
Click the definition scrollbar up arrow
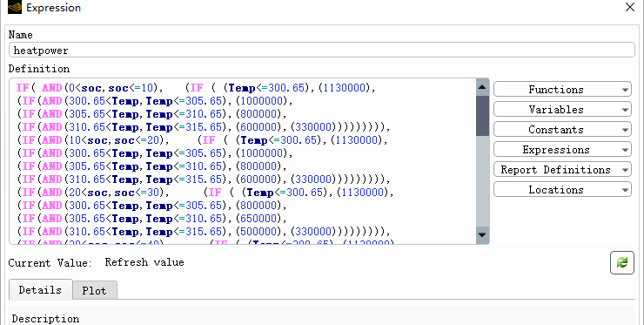[x=482, y=87]
